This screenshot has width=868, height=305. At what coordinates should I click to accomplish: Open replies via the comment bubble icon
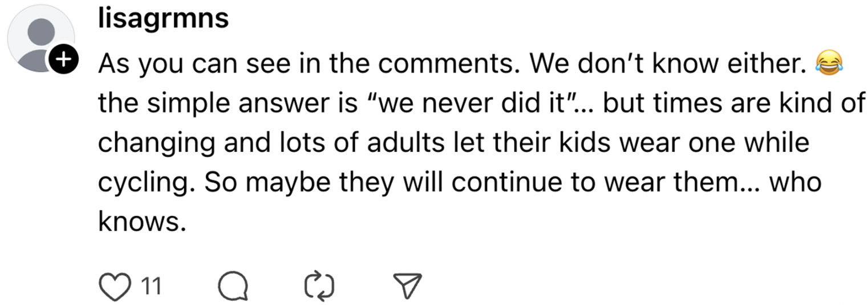click(x=233, y=286)
